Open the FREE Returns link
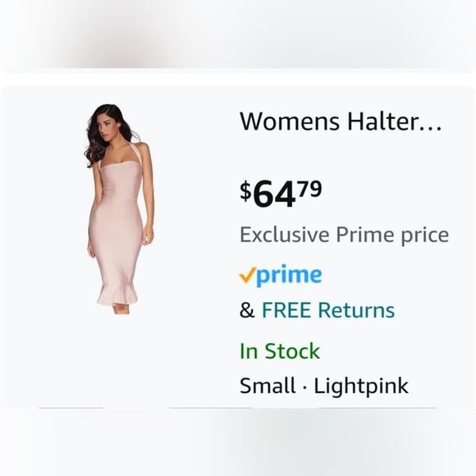This screenshot has height=476, width=476. [x=327, y=310]
